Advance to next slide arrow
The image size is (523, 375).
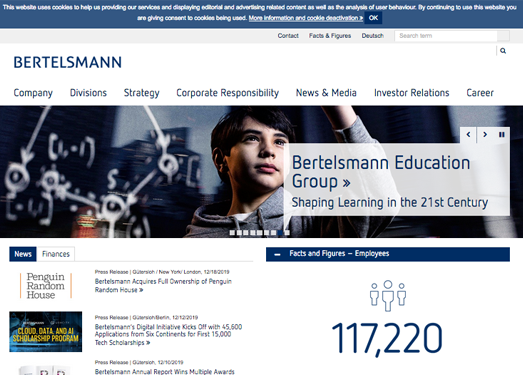click(x=485, y=134)
